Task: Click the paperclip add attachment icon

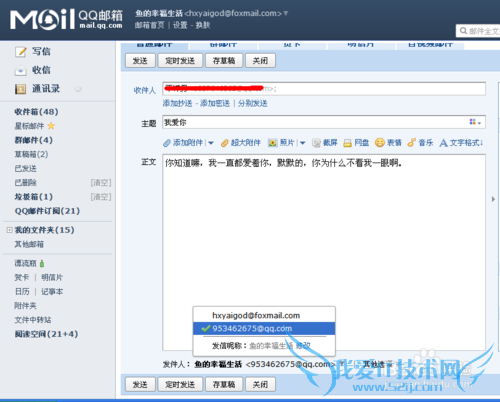Action: (167, 143)
